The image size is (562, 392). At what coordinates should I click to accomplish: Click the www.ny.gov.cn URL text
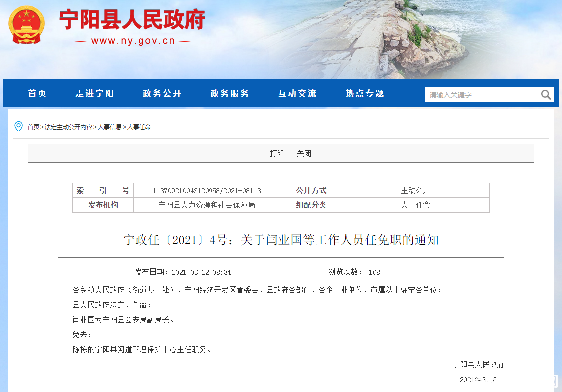tap(133, 41)
